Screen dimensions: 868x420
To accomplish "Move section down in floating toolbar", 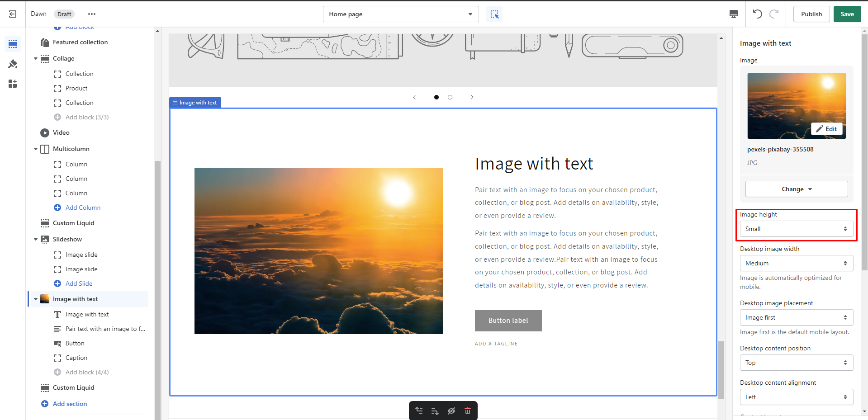I will pos(435,411).
